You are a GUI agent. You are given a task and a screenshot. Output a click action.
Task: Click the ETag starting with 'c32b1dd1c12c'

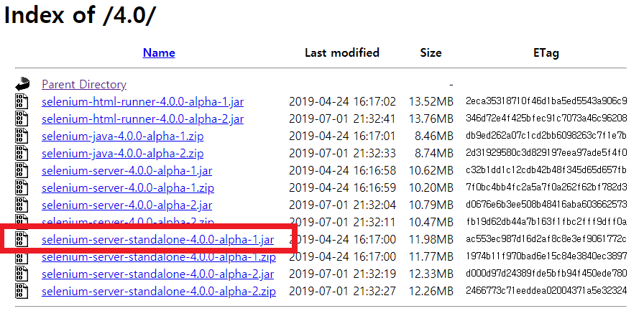(546, 170)
